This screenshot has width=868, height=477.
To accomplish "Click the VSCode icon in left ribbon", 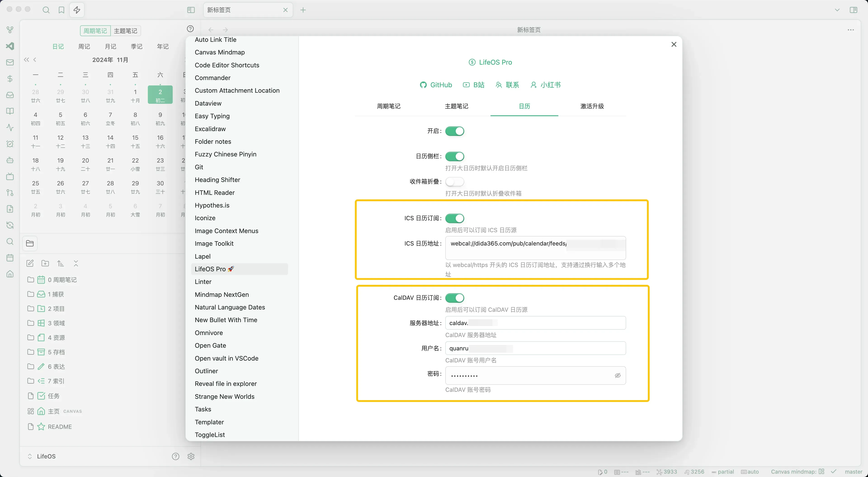I will pos(10,46).
